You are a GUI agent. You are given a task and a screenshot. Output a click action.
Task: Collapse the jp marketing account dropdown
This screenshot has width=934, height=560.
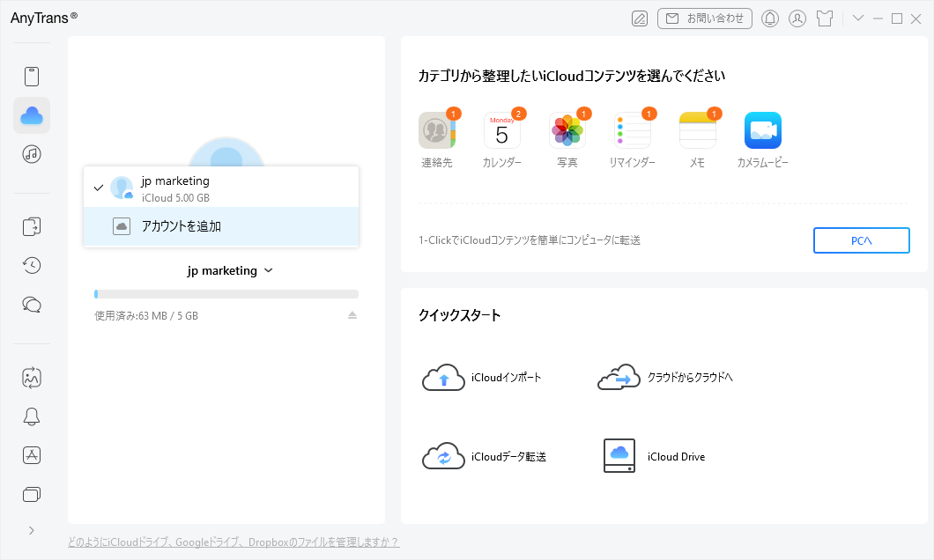(230, 271)
